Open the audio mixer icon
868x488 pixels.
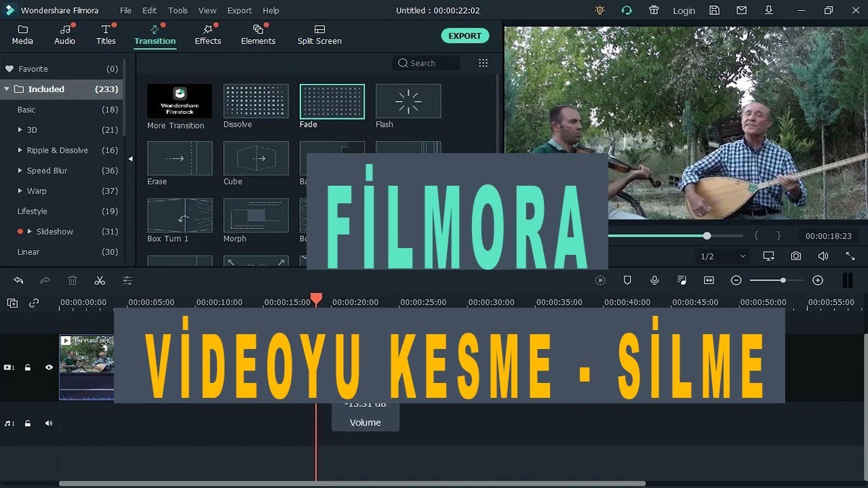point(682,280)
